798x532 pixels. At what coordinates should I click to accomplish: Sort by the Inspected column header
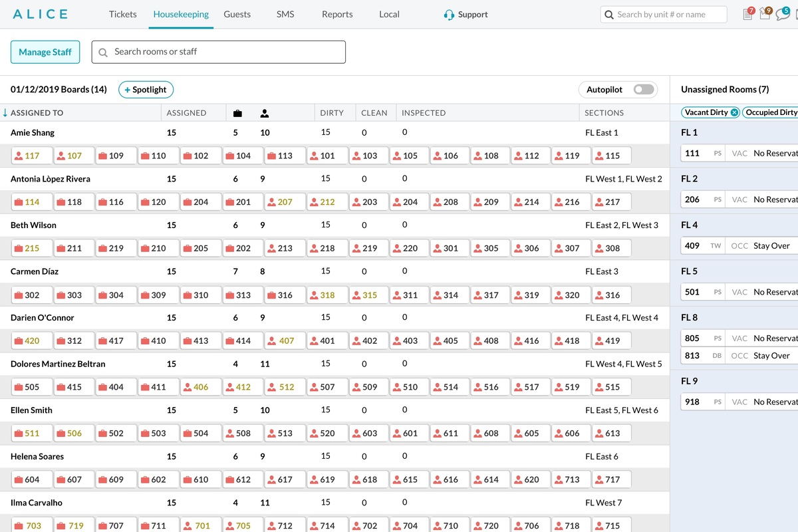pos(424,113)
